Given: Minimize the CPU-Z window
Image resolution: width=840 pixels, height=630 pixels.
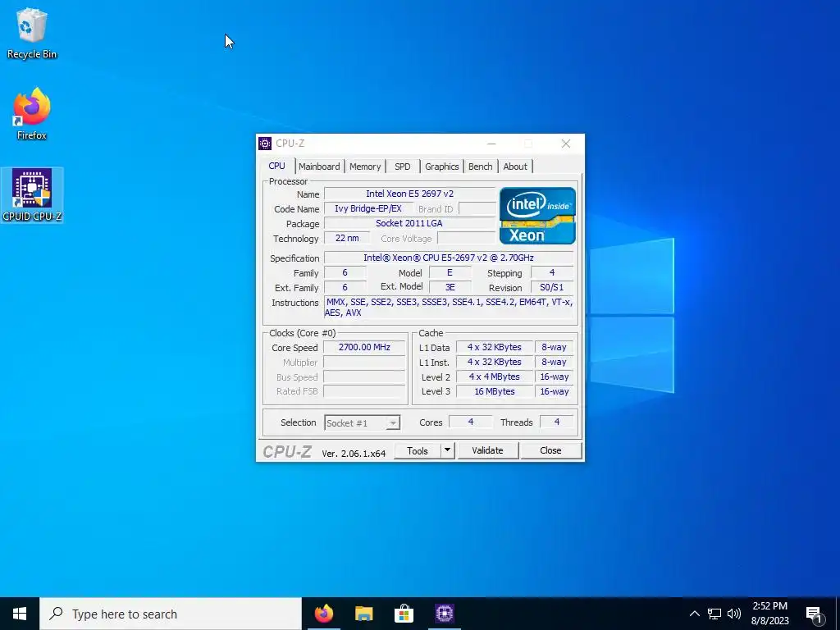Looking at the screenshot, I should [x=491, y=144].
